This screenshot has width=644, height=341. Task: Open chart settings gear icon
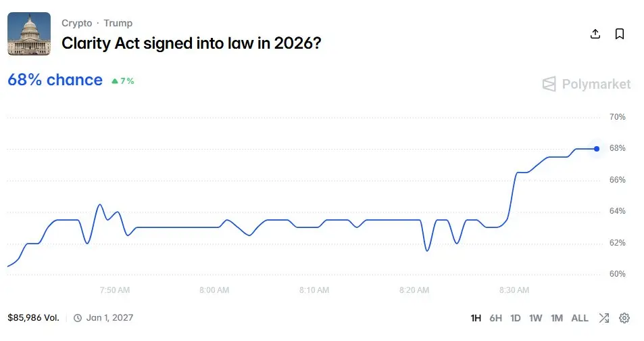(624, 318)
